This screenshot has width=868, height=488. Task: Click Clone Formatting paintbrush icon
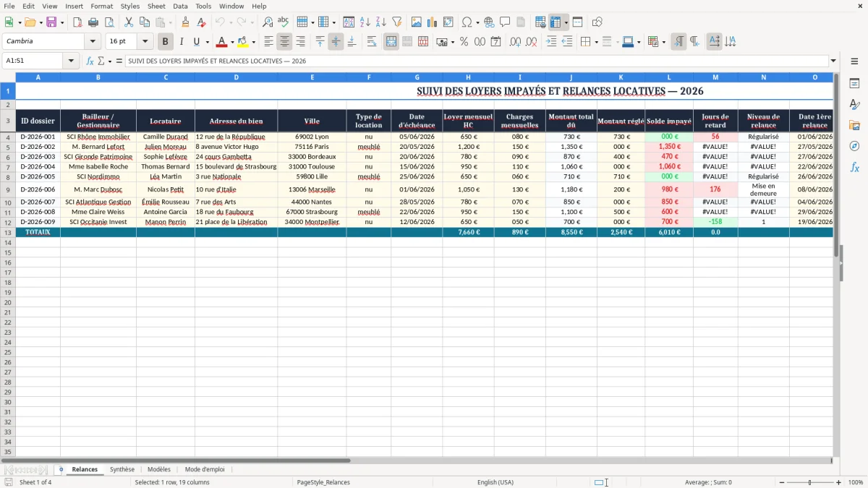click(x=186, y=22)
